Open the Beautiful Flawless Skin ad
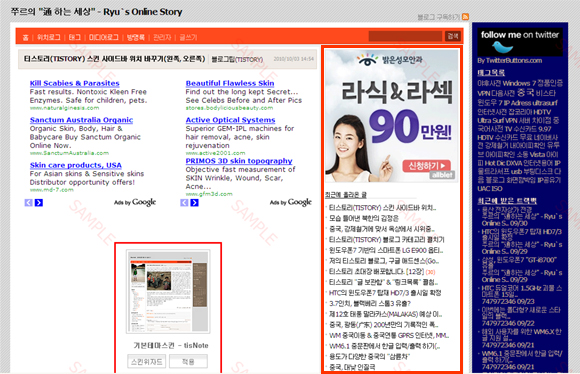 [230, 83]
